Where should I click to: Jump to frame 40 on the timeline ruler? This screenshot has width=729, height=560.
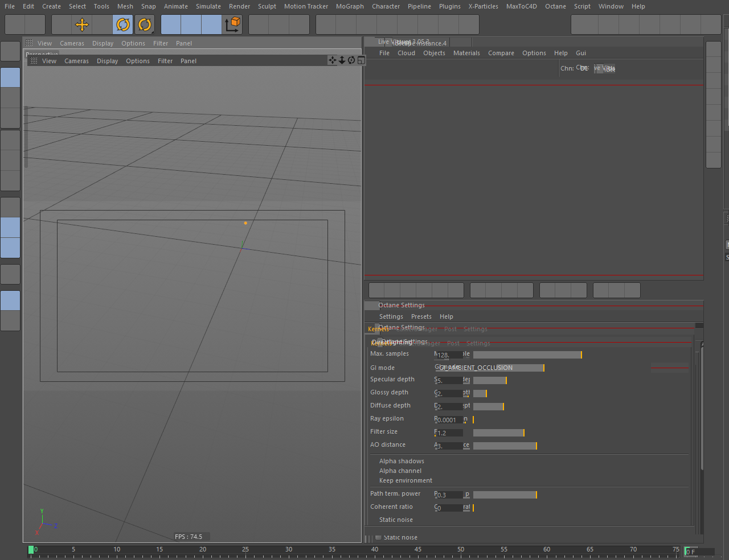coord(375,550)
